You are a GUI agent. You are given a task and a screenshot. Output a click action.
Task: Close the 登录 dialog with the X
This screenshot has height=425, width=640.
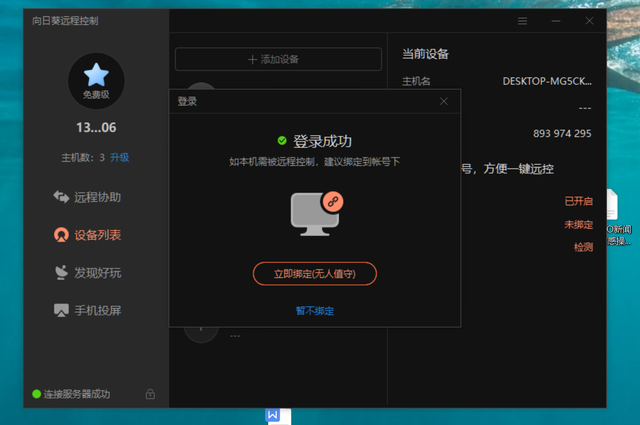pos(444,101)
